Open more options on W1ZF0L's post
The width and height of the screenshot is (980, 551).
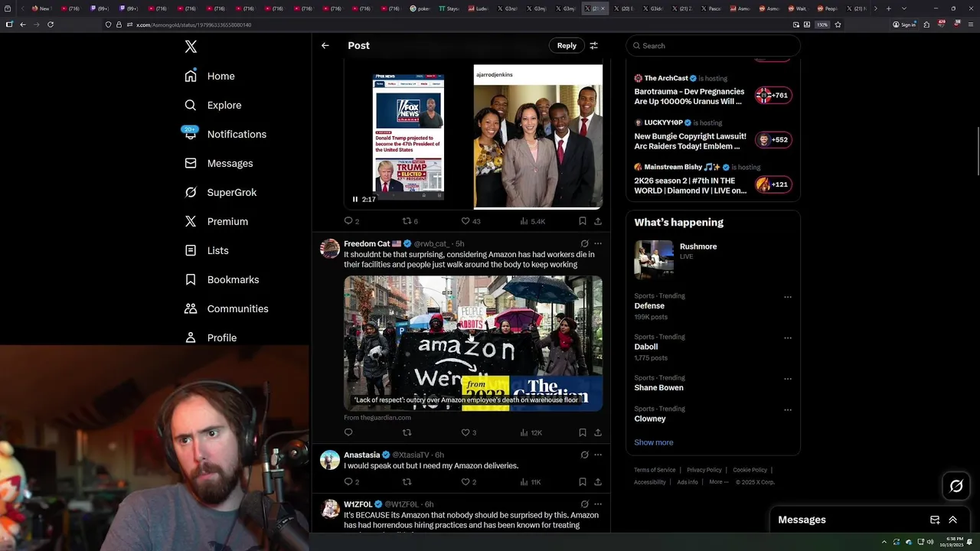point(598,504)
